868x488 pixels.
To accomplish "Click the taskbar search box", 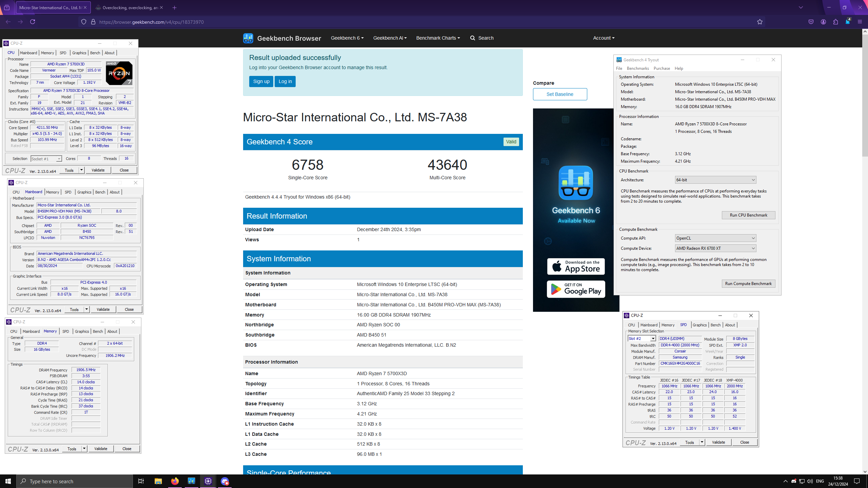I will (75, 481).
